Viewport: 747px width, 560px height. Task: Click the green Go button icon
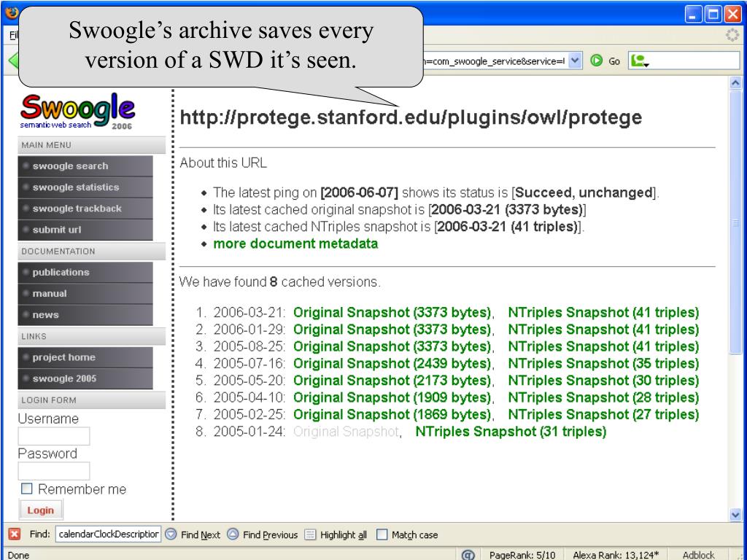click(x=596, y=61)
